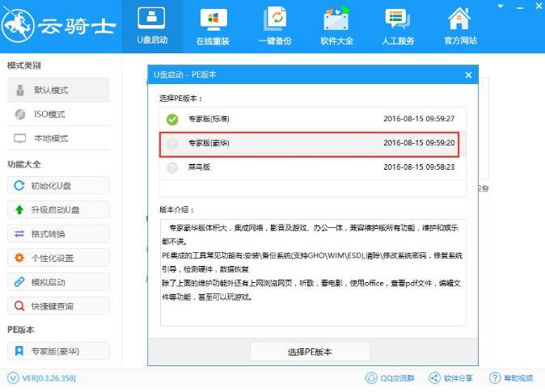Click inside the 版本介绍 description box
Screen dimensions: 545x392
(x=313, y=272)
